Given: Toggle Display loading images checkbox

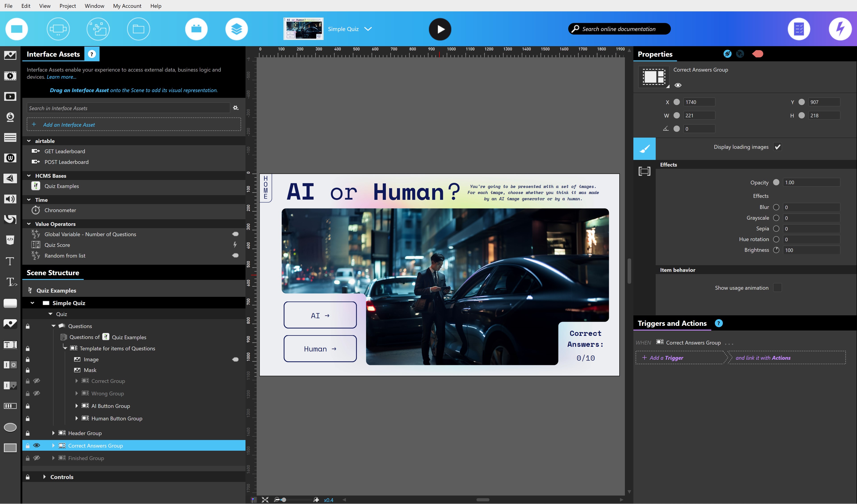Looking at the screenshot, I should [x=777, y=147].
